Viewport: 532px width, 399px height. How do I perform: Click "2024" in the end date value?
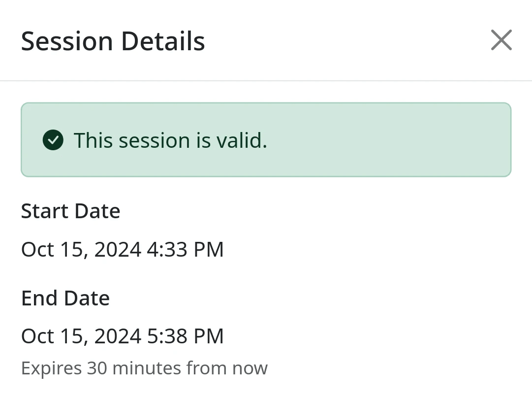(118, 336)
